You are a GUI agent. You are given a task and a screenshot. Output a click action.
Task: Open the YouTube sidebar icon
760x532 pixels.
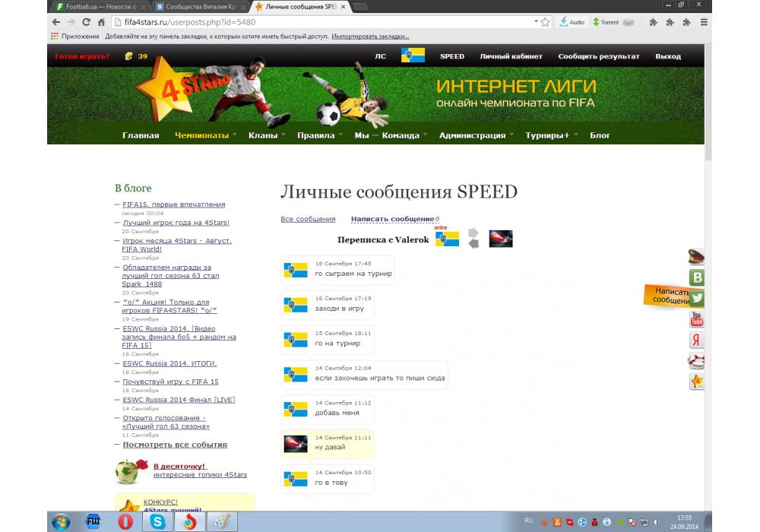click(x=696, y=319)
